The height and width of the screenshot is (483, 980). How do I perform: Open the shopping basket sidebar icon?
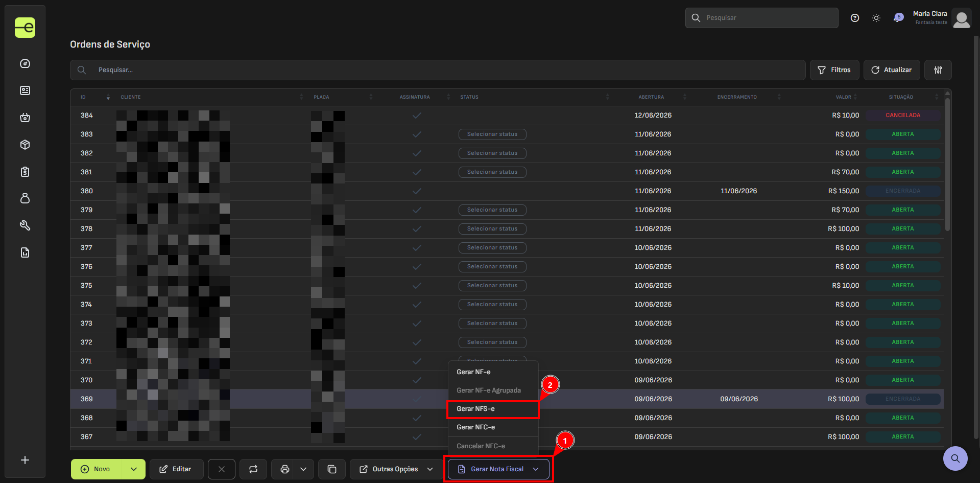25,118
